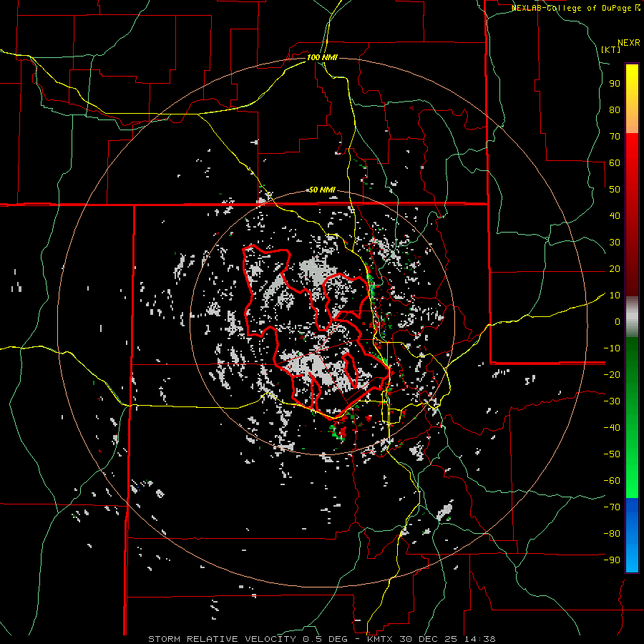Viewport: 644px width, 644px height.
Task: Click the positive 50 scale value
Action: coord(615,190)
